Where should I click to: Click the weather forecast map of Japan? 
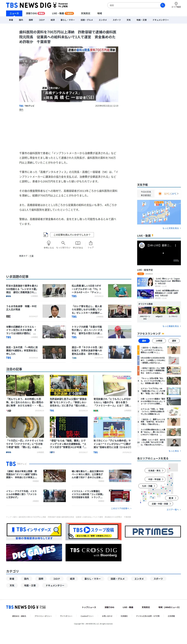tap(159, 212)
